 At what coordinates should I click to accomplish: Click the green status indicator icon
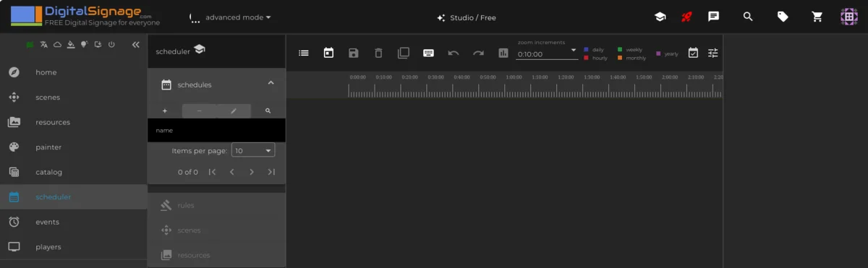coord(30,45)
